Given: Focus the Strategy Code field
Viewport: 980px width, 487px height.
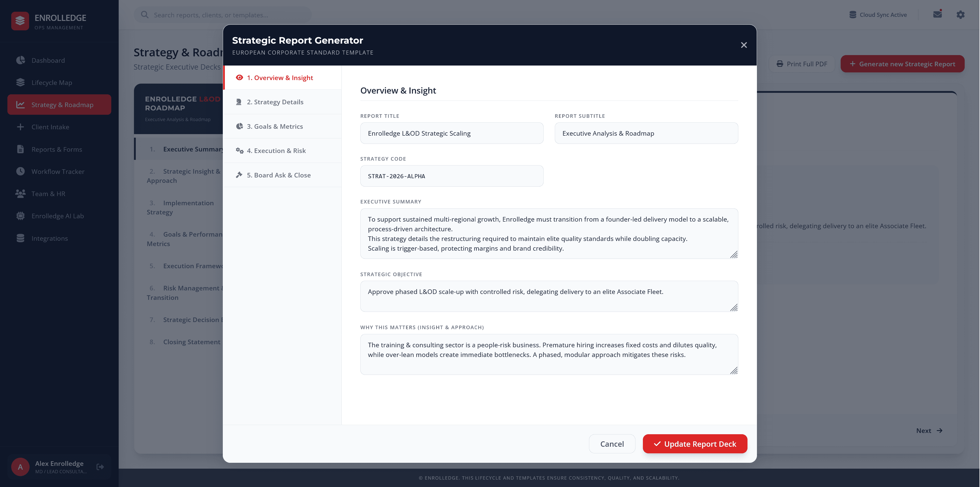Looking at the screenshot, I should pyautogui.click(x=451, y=176).
